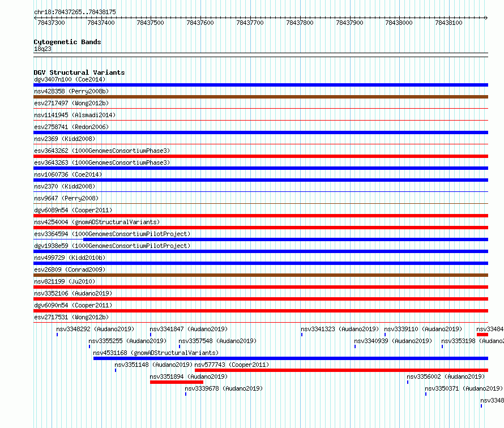
Task: Click nsv3348292 (Audano2019) label
Action: tap(95, 329)
